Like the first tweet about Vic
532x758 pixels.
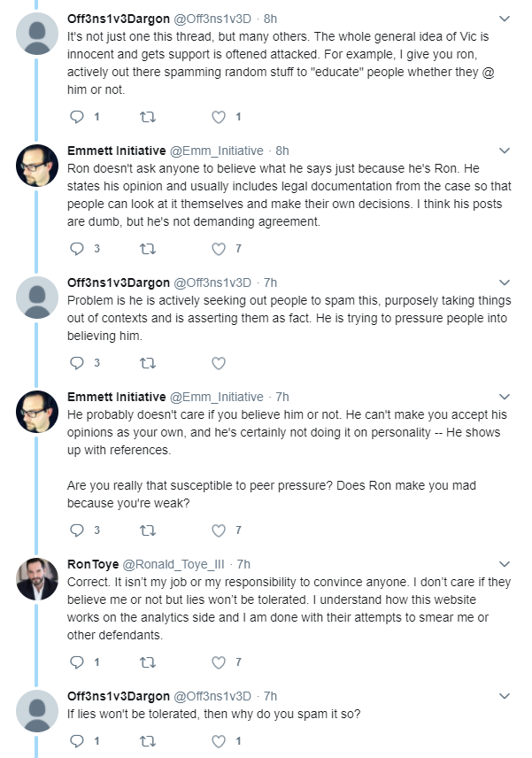[219, 117]
